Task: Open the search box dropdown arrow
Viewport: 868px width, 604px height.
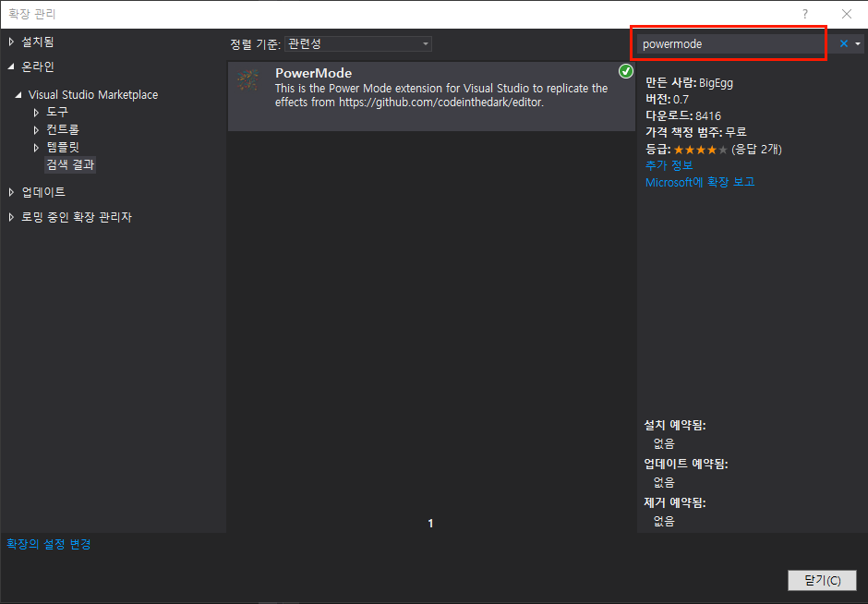Action: tap(858, 43)
